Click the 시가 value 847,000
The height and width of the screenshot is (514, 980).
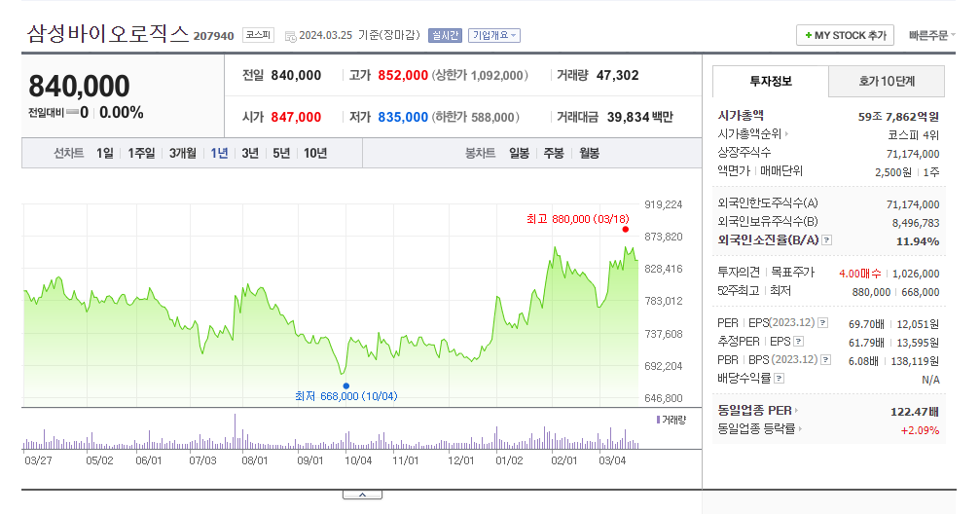(296, 118)
